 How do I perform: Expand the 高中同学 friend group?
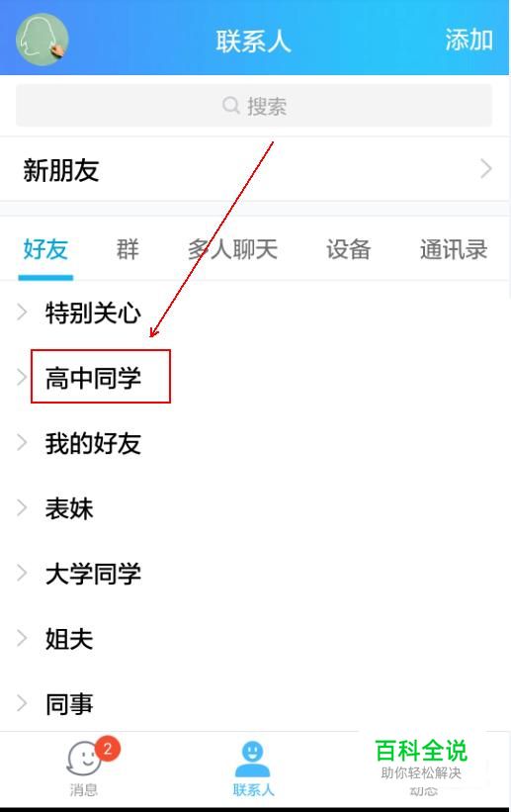[93, 377]
